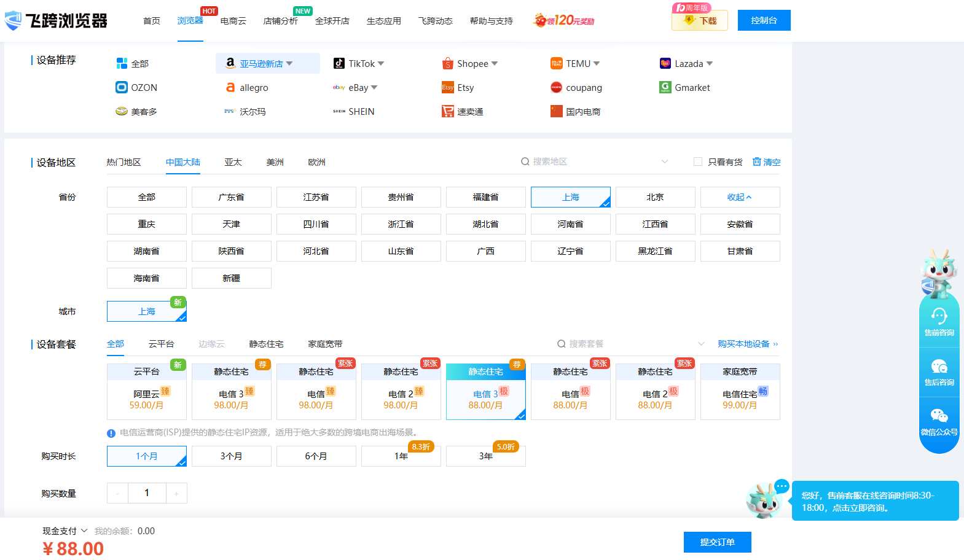Image resolution: width=964 pixels, height=560 pixels.
Task: Click the Feikua browser logo
Action: coord(56,20)
